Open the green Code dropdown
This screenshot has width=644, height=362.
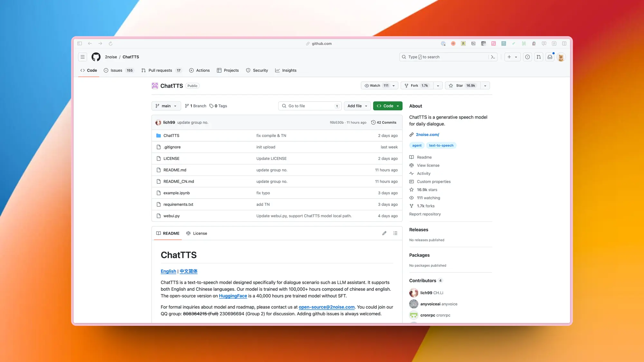click(x=388, y=106)
